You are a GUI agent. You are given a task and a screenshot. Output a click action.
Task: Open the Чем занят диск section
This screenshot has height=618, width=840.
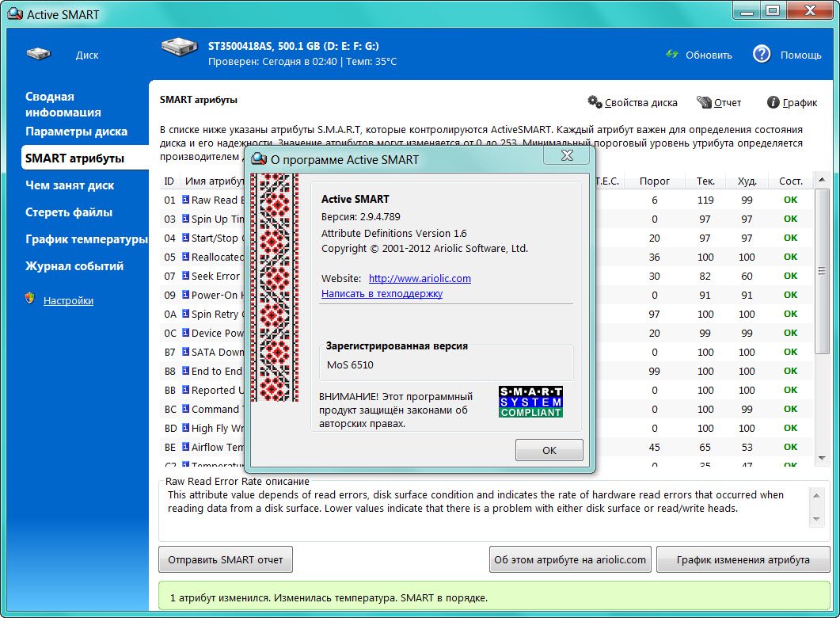coord(70,185)
